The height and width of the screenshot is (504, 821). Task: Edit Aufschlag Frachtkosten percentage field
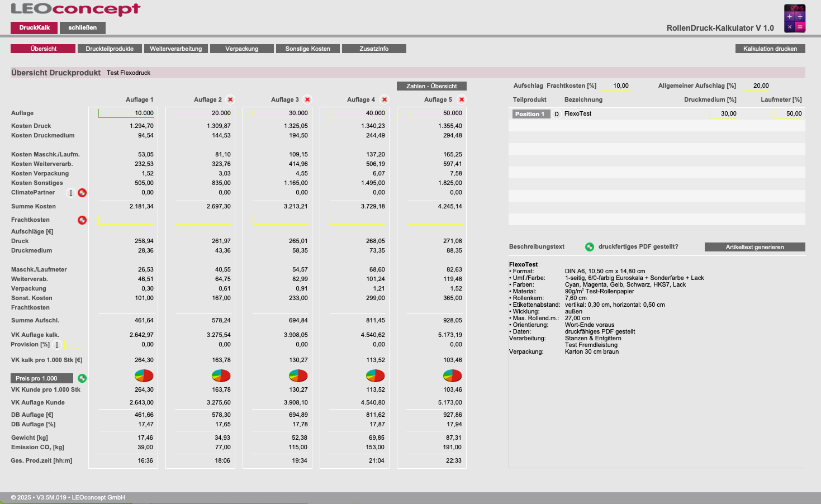point(615,85)
